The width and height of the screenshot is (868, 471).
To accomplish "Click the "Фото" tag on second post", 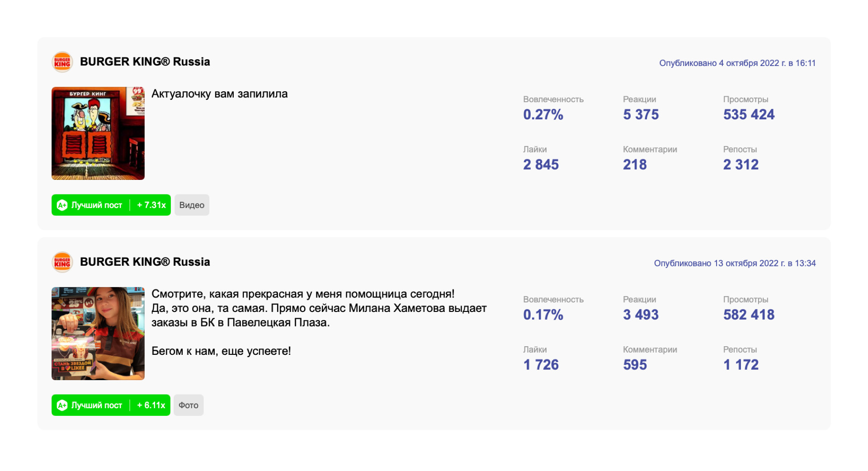I will click(189, 405).
